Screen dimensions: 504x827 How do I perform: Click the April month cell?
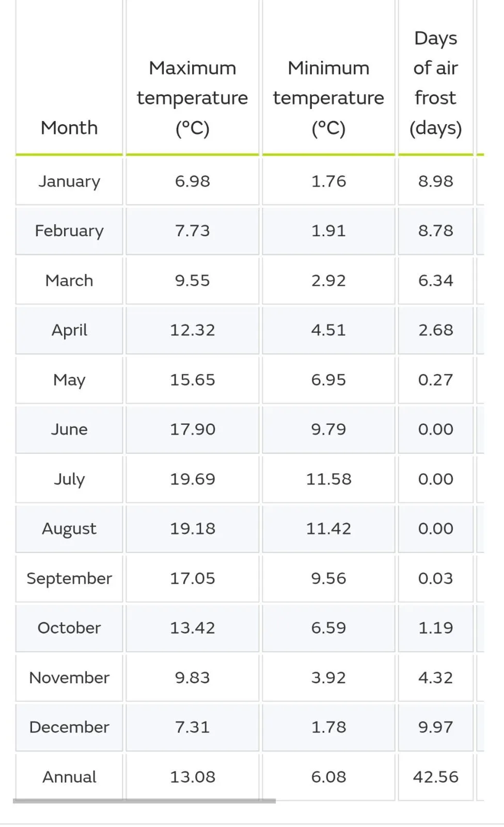tap(69, 330)
